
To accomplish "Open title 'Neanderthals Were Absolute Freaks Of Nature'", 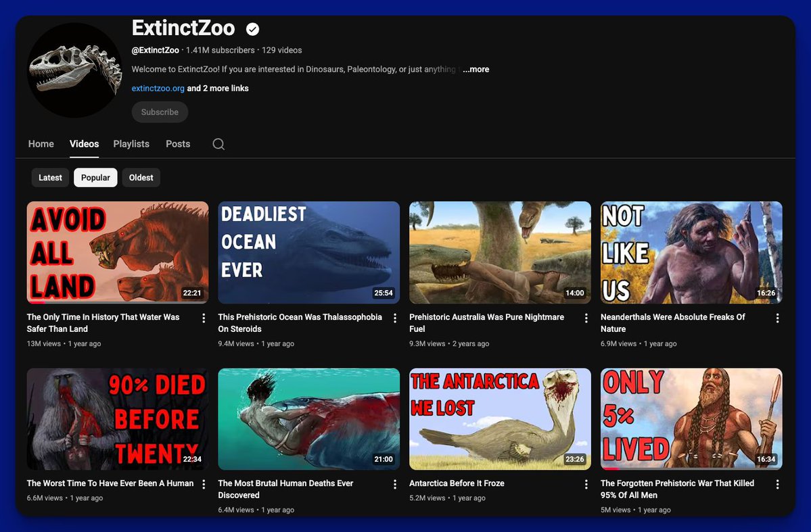I will point(673,323).
